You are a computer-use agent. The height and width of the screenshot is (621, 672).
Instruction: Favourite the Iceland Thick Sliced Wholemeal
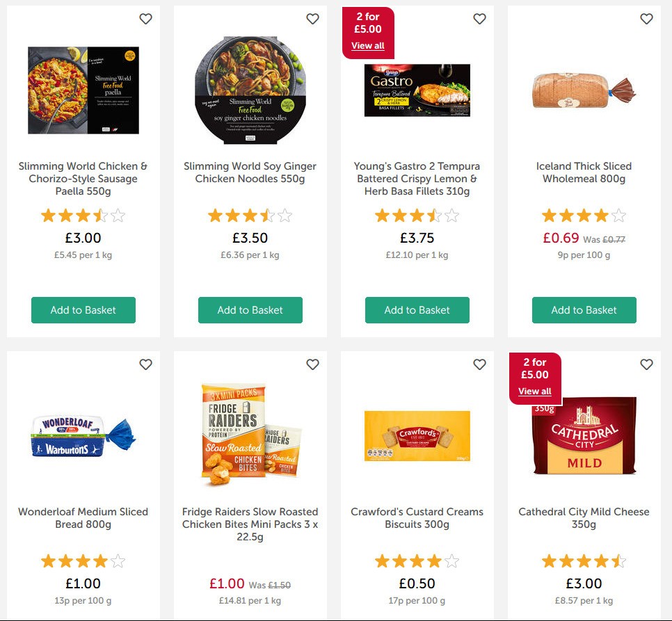point(646,19)
